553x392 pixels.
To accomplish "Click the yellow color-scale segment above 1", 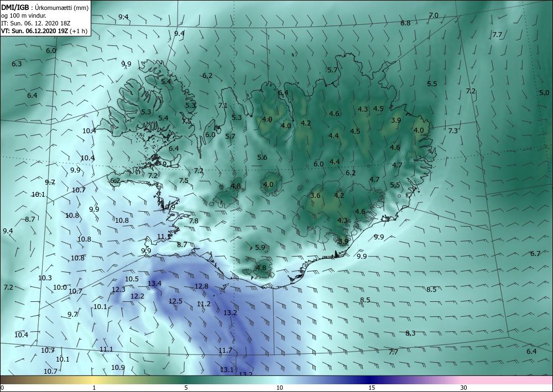I will click(x=94, y=380).
